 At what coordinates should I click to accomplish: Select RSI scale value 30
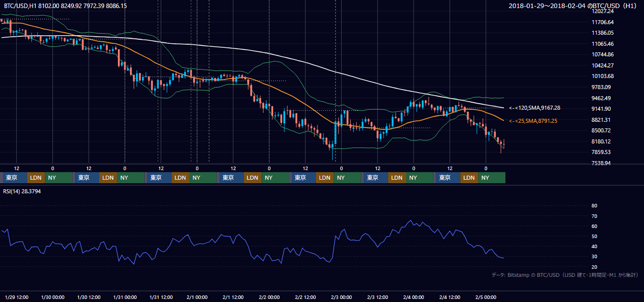click(594, 256)
